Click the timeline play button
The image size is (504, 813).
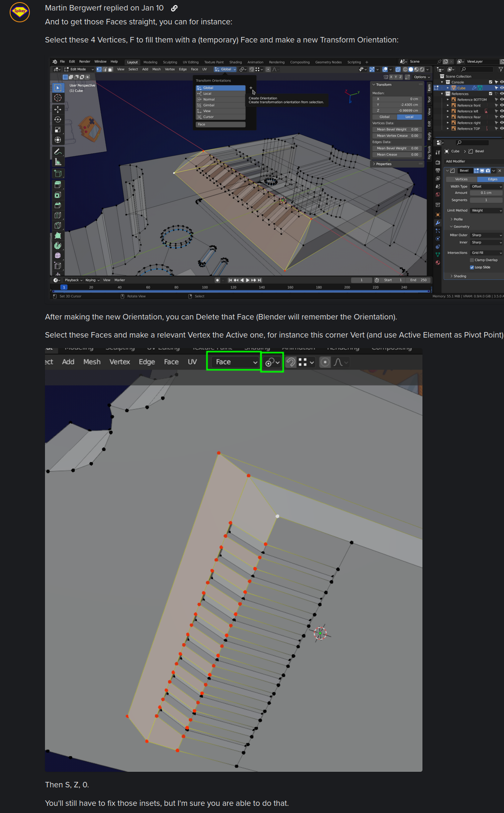coord(248,280)
